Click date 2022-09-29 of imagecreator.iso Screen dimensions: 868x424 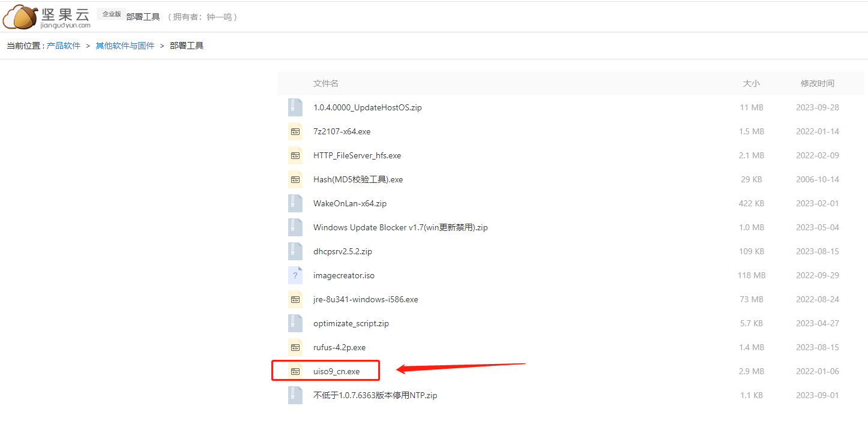pos(818,275)
